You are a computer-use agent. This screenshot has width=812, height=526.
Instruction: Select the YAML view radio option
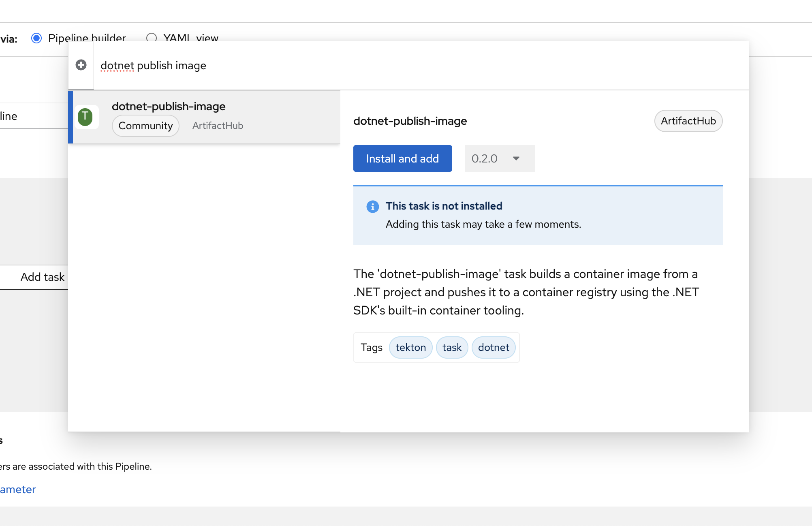(152, 38)
